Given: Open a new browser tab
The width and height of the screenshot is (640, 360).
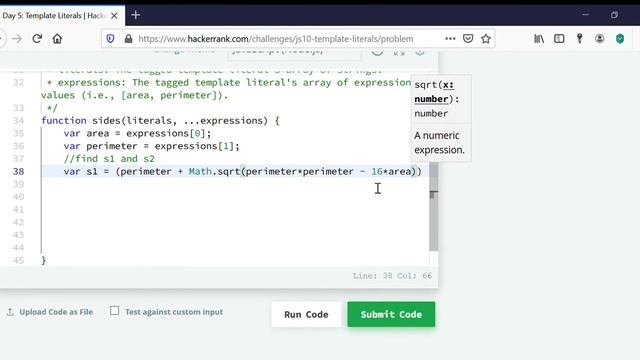Looking at the screenshot, I should (136, 16).
